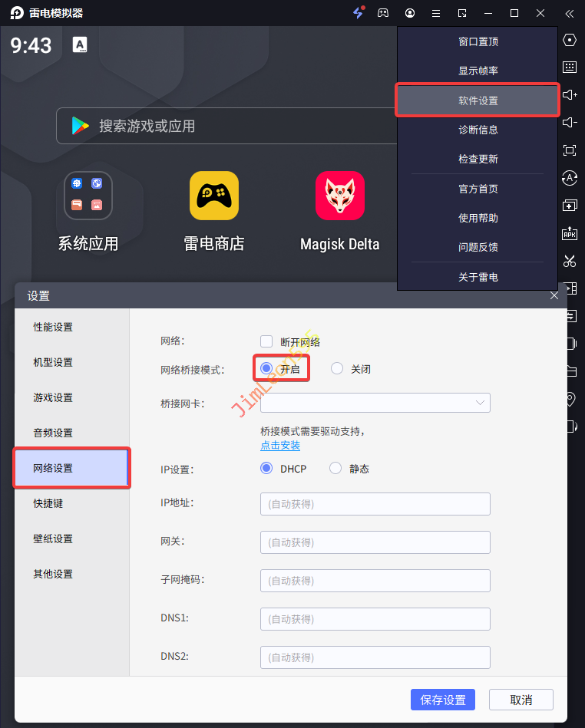Select 关闭 for network bridge mode
The image size is (585, 728).
coord(337,369)
